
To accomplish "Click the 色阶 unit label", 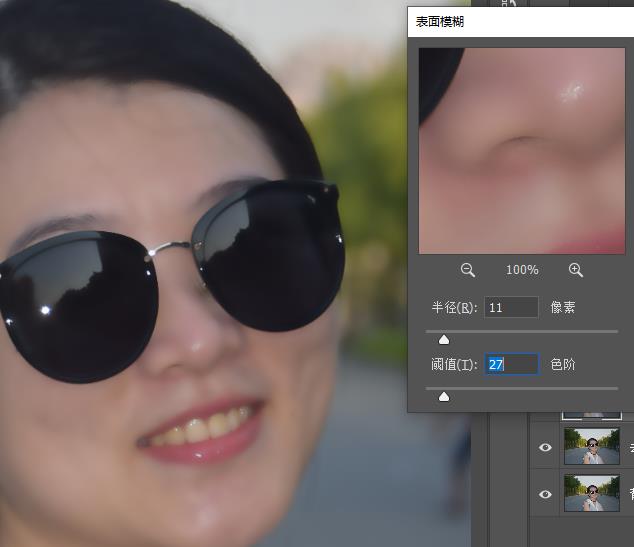I will [x=563, y=365].
